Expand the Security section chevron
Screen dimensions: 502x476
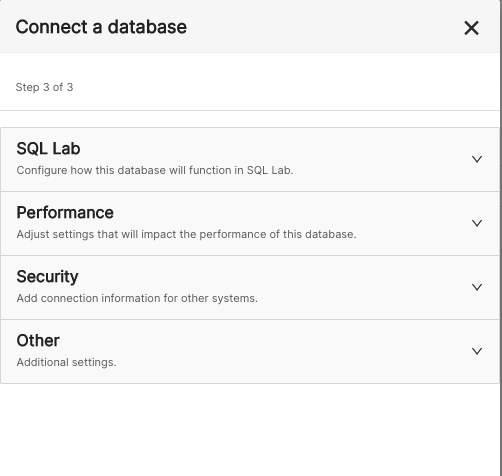pyautogui.click(x=477, y=287)
